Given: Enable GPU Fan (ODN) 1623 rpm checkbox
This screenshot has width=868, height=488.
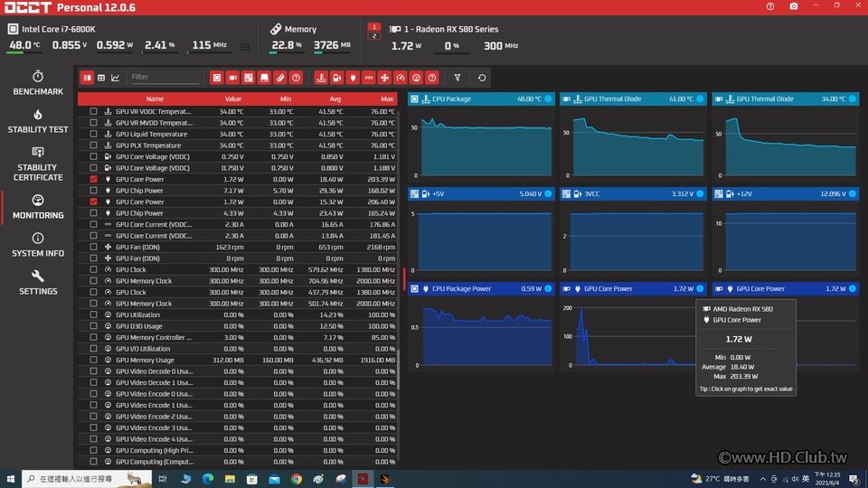Looking at the screenshot, I should tap(93, 247).
